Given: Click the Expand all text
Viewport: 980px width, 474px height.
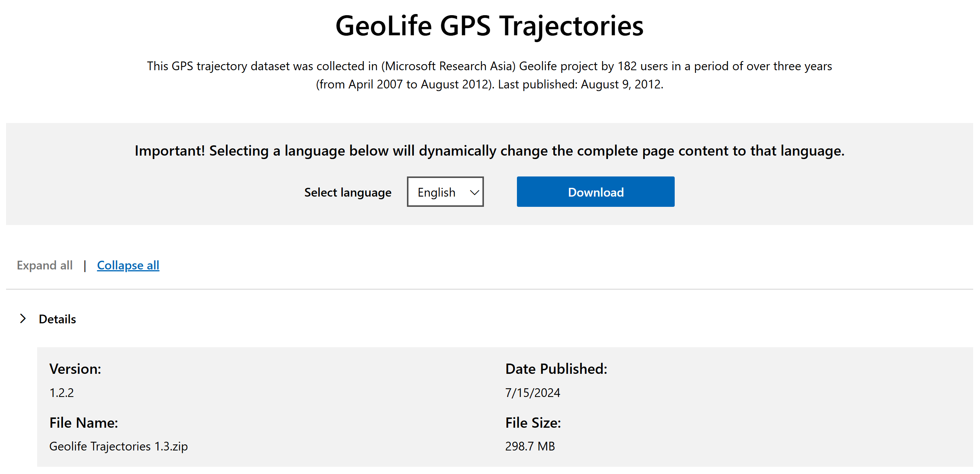Looking at the screenshot, I should pos(44,265).
